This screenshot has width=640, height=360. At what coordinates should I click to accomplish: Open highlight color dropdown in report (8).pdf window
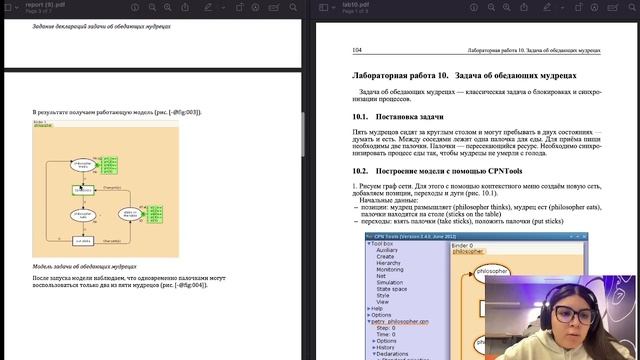[223, 8]
